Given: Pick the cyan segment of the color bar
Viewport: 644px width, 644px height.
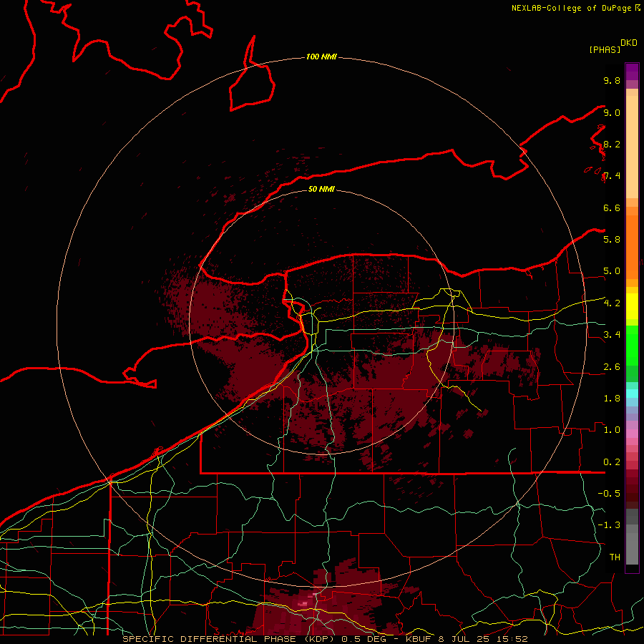Looking at the screenshot, I should (632, 394).
